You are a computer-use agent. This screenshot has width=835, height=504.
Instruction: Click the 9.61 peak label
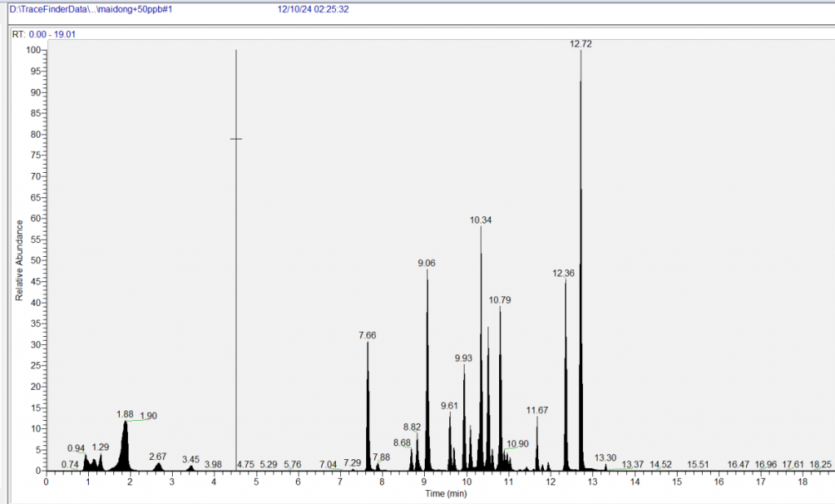pos(449,406)
